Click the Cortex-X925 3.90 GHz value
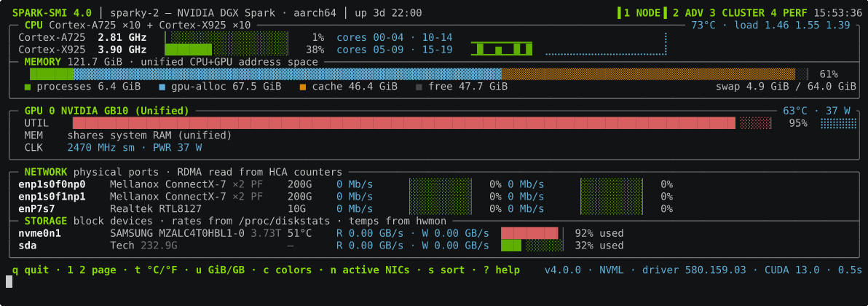Image resolution: width=868 pixels, height=306 pixels. pyautogui.click(x=122, y=50)
